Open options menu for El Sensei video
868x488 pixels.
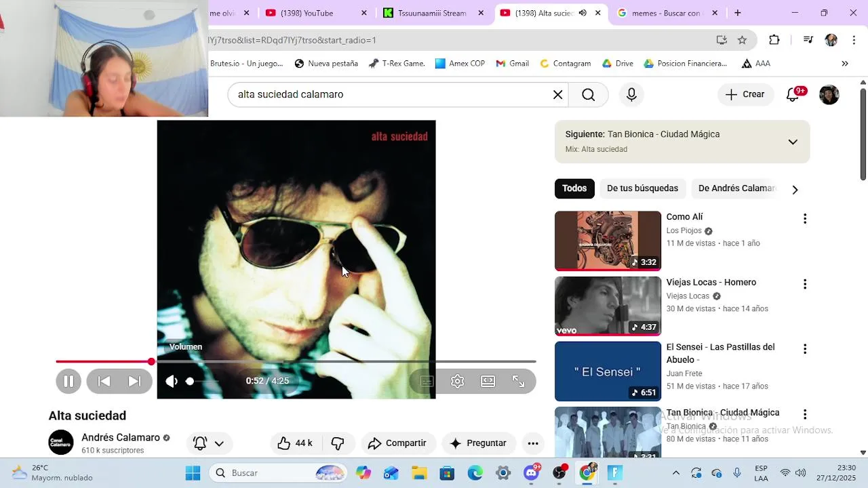[x=805, y=349]
